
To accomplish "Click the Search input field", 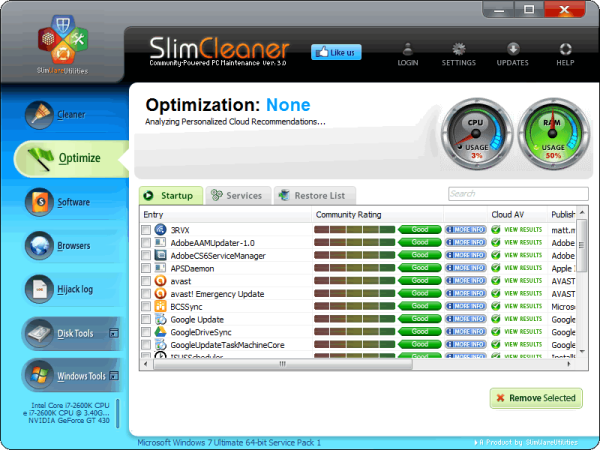I will coord(518,194).
